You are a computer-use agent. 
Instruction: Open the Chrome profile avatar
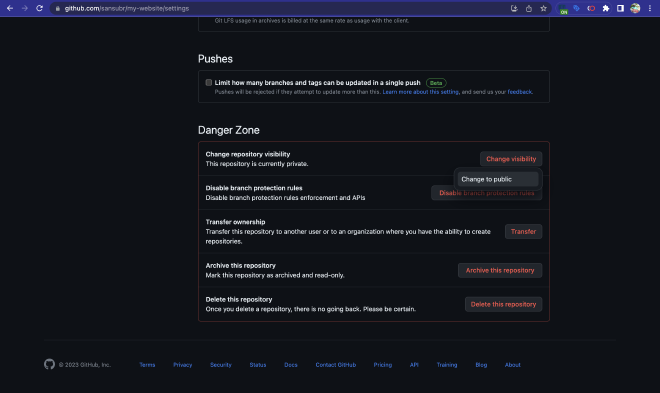635,8
